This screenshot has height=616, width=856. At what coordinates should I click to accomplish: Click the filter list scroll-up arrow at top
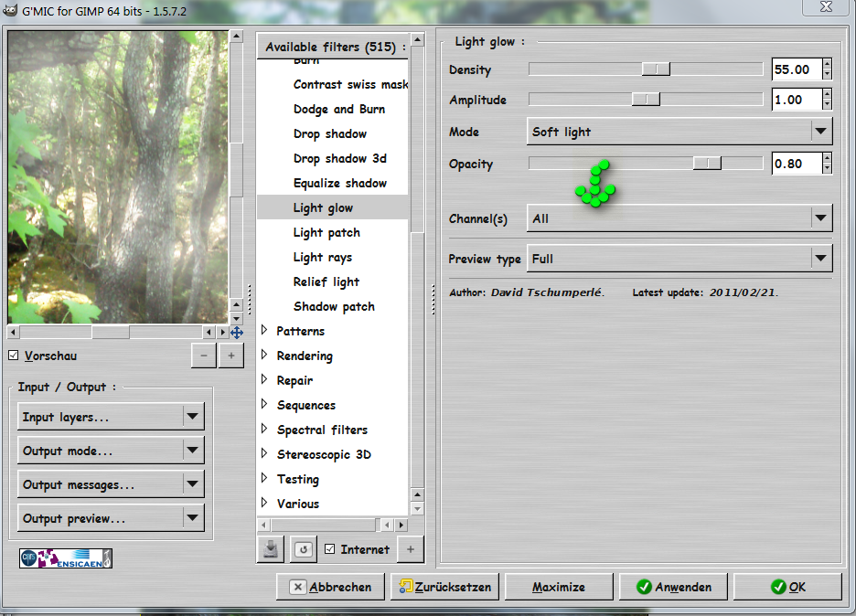point(417,40)
